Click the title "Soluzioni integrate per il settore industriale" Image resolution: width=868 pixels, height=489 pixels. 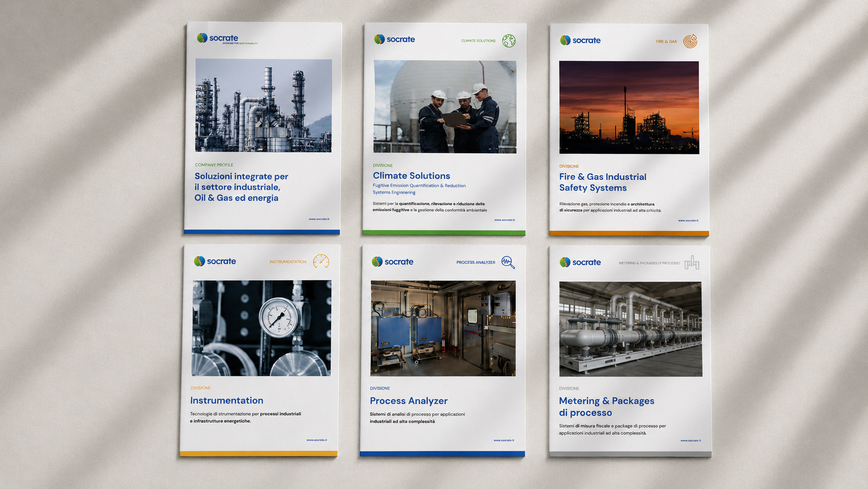241,187
